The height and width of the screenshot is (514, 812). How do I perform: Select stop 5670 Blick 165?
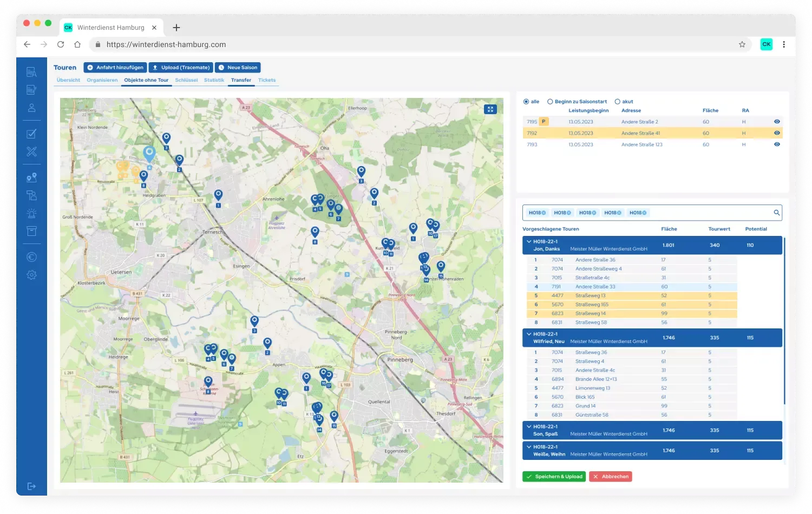632,397
